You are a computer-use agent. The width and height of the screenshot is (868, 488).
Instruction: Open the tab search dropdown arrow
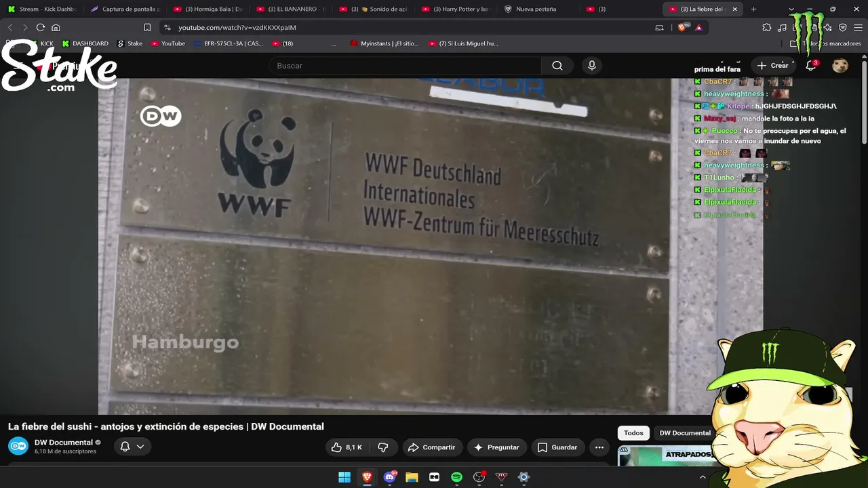coord(791,9)
